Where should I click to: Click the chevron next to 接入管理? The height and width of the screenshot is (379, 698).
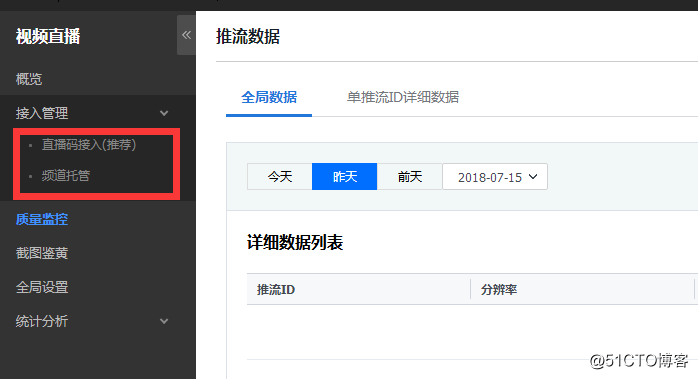[x=164, y=113]
